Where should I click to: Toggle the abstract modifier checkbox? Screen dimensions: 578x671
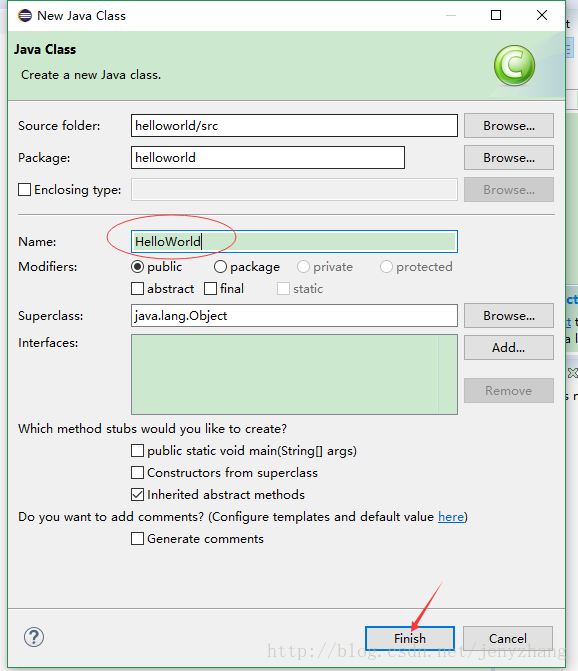(137, 288)
